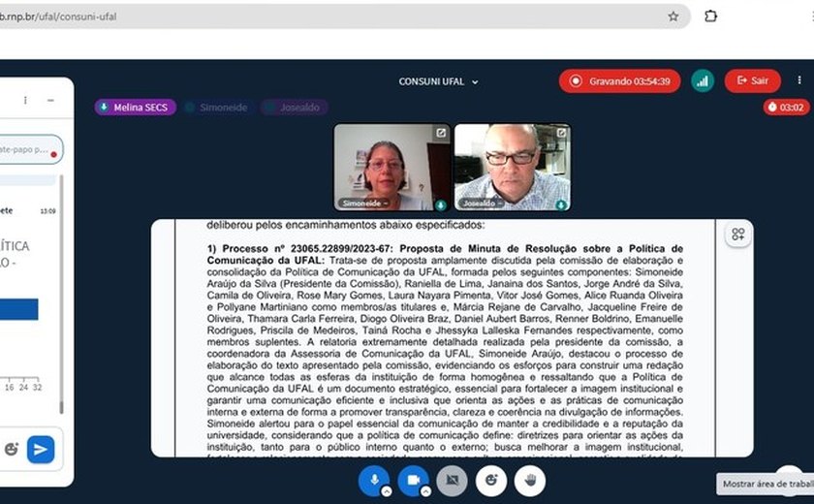Raise hand with the hand button
The image size is (814, 504).
[530, 480]
